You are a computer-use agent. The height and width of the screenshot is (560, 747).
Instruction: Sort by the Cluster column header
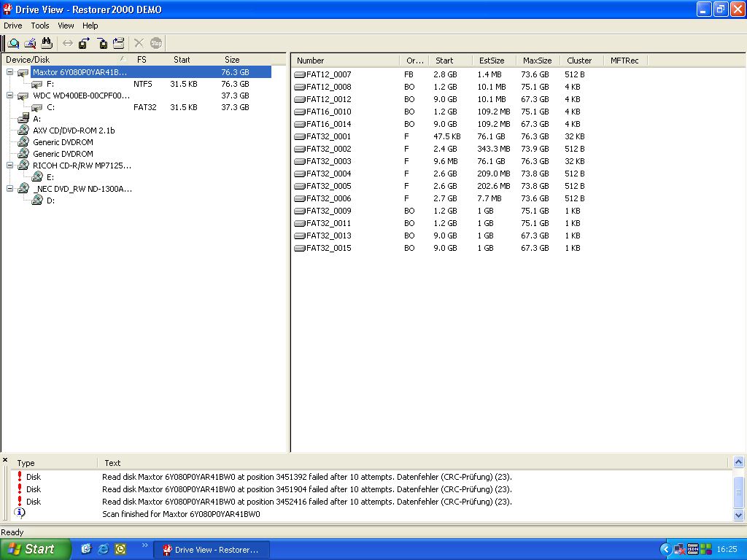(581, 61)
